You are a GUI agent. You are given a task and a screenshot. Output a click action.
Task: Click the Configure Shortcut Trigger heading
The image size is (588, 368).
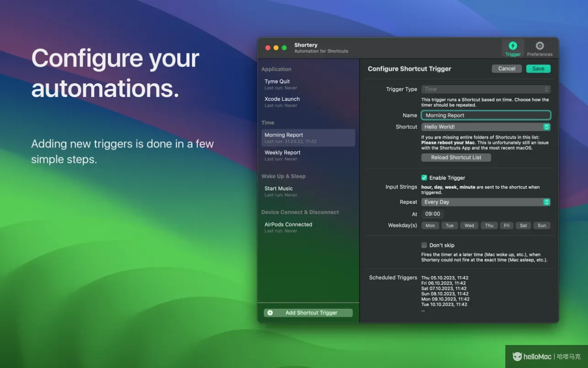click(409, 69)
